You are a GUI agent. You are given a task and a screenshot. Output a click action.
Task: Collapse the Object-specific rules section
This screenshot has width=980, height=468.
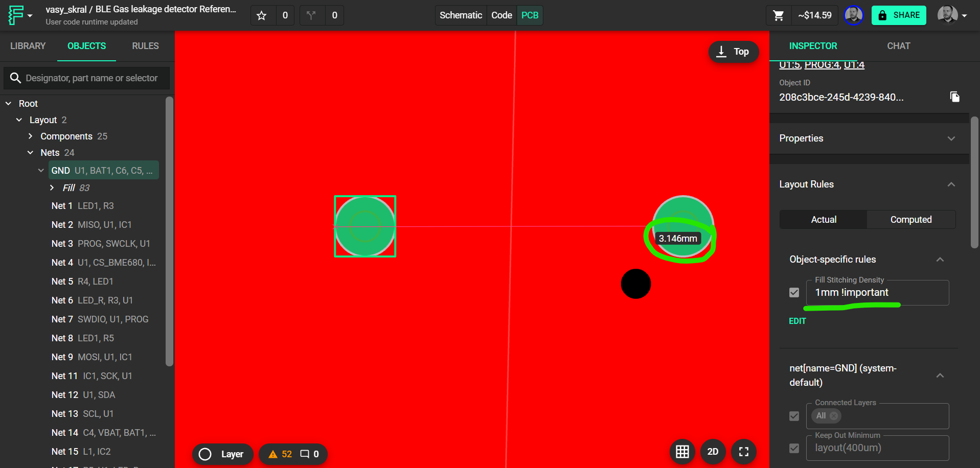point(940,260)
